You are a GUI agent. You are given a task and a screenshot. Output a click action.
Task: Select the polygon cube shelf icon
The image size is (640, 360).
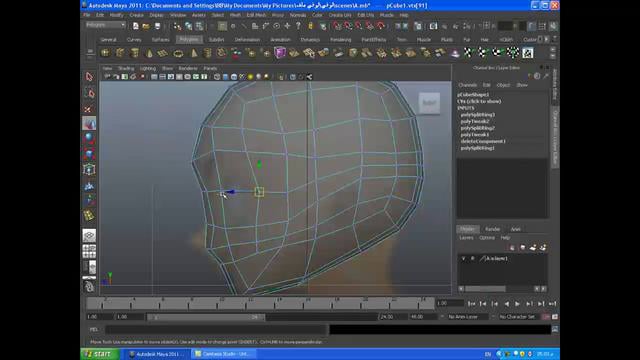[120, 53]
